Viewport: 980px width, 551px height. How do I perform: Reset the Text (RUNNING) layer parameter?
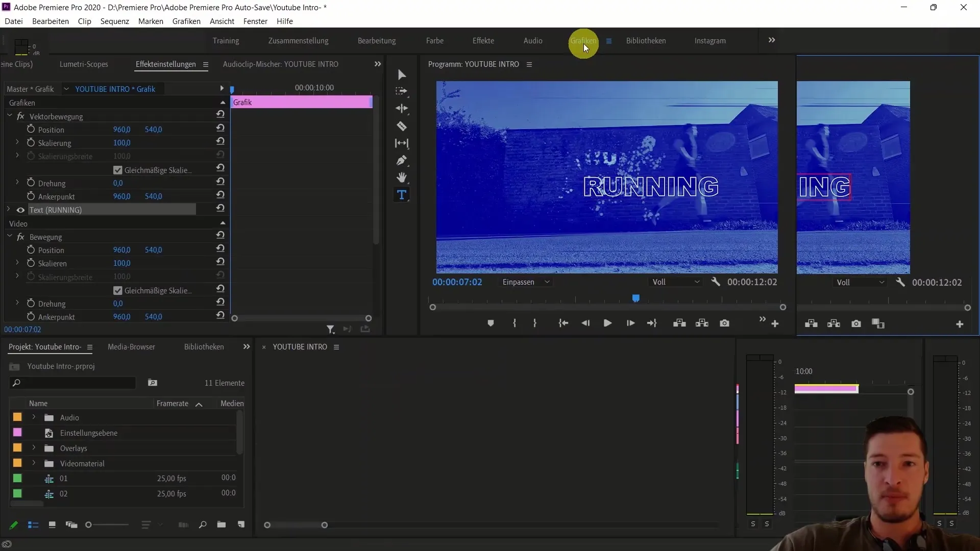click(x=220, y=208)
